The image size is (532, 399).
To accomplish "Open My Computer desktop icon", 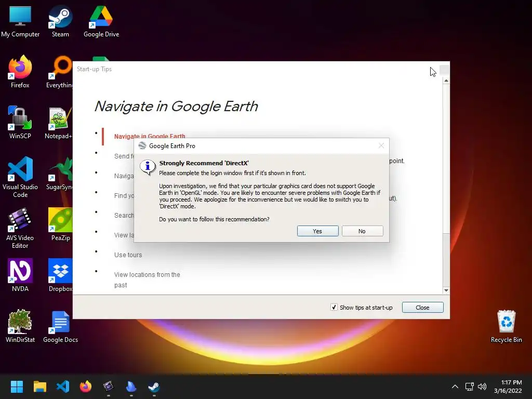I will 20,21.
